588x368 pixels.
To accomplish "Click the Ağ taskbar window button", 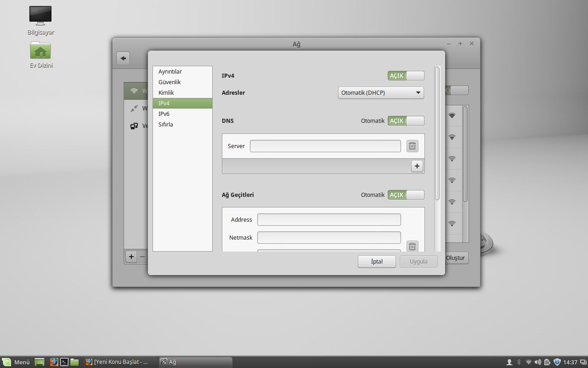I will 195,362.
